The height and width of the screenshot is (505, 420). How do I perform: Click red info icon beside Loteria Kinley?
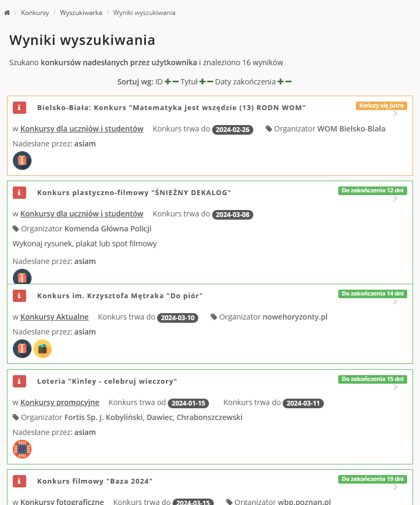point(19,381)
